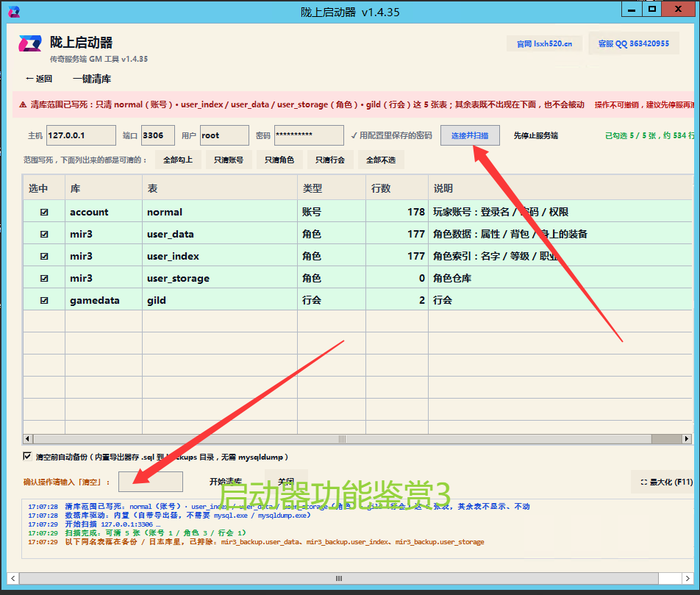Click the 类型 column header
700x595 pixels.
click(x=332, y=188)
